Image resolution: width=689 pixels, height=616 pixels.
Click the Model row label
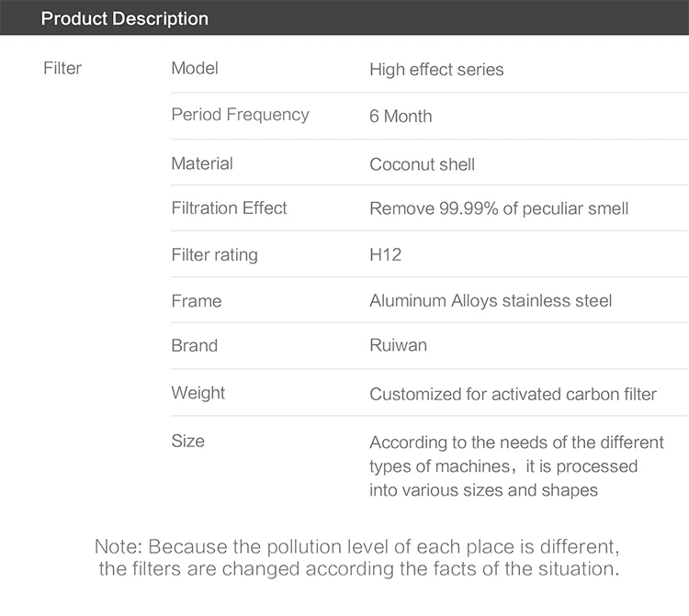[195, 68]
